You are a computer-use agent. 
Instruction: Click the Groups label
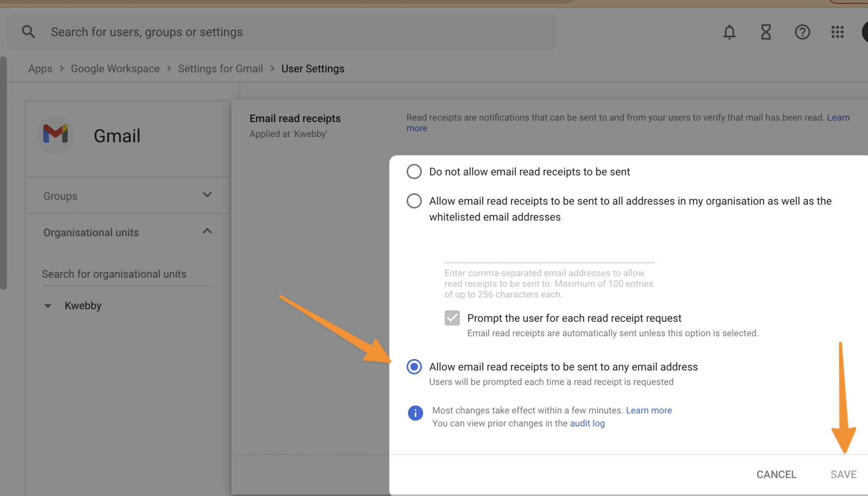click(x=60, y=196)
